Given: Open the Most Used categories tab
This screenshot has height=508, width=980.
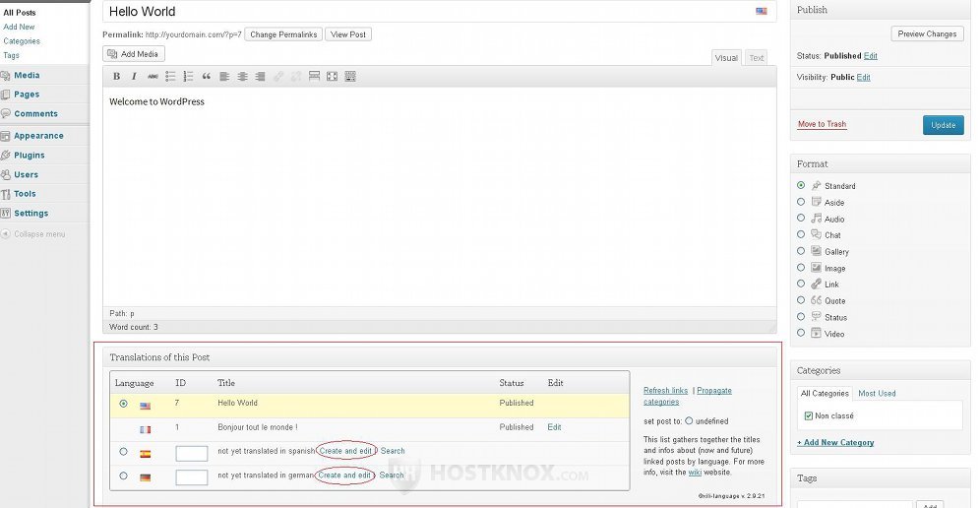Looking at the screenshot, I should click(x=877, y=394).
